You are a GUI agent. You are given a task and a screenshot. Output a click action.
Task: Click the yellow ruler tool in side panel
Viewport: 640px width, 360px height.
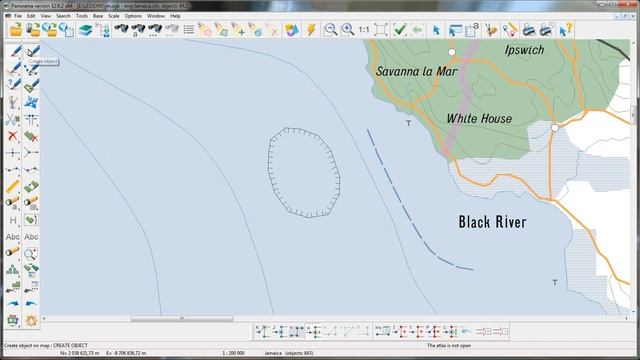tap(12, 187)
